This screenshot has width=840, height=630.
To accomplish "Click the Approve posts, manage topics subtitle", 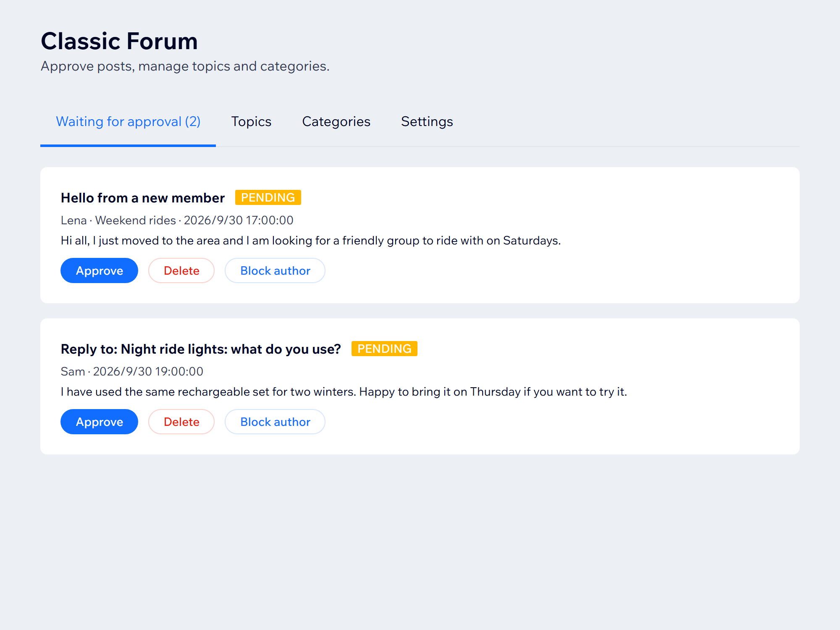I will [185, 66].
